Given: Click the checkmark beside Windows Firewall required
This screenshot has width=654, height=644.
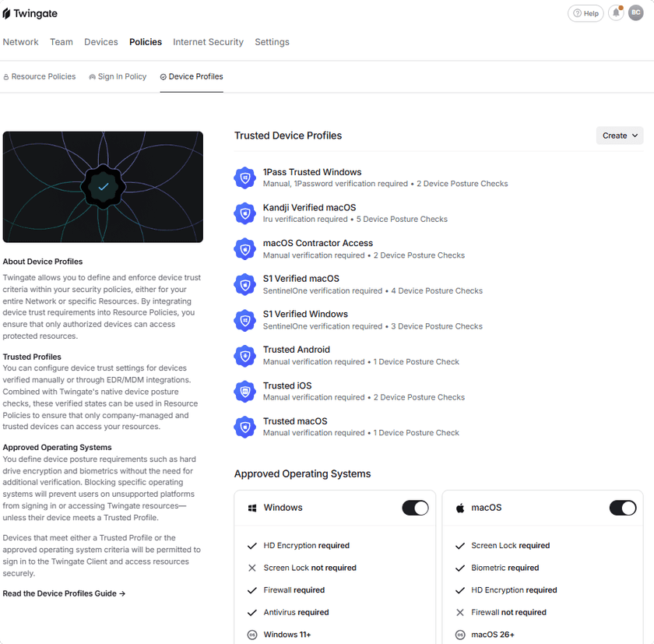Looking at the screenshot, I should tap(252, 590).
